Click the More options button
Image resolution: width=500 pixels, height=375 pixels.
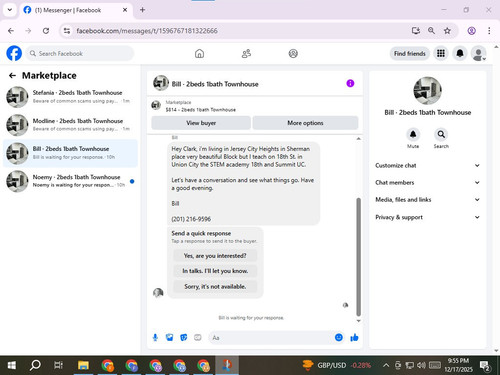(x=305, y=123)
